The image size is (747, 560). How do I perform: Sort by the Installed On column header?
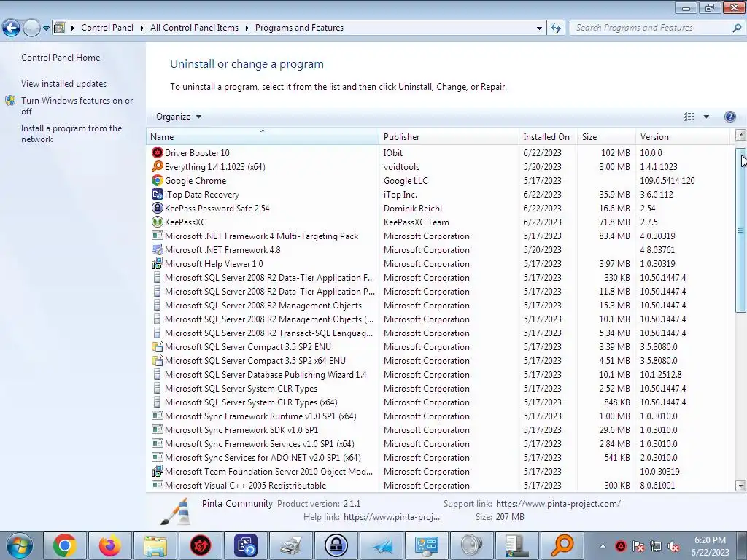coord(548,136)
